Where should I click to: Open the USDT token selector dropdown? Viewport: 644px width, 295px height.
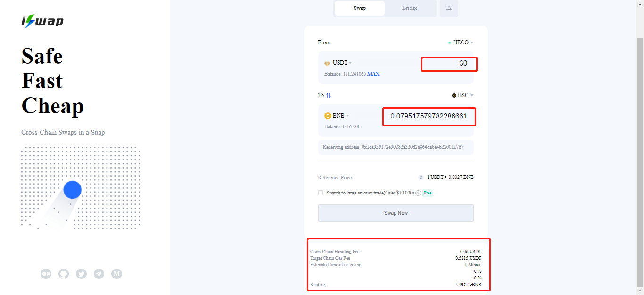[x=339, y=63]
